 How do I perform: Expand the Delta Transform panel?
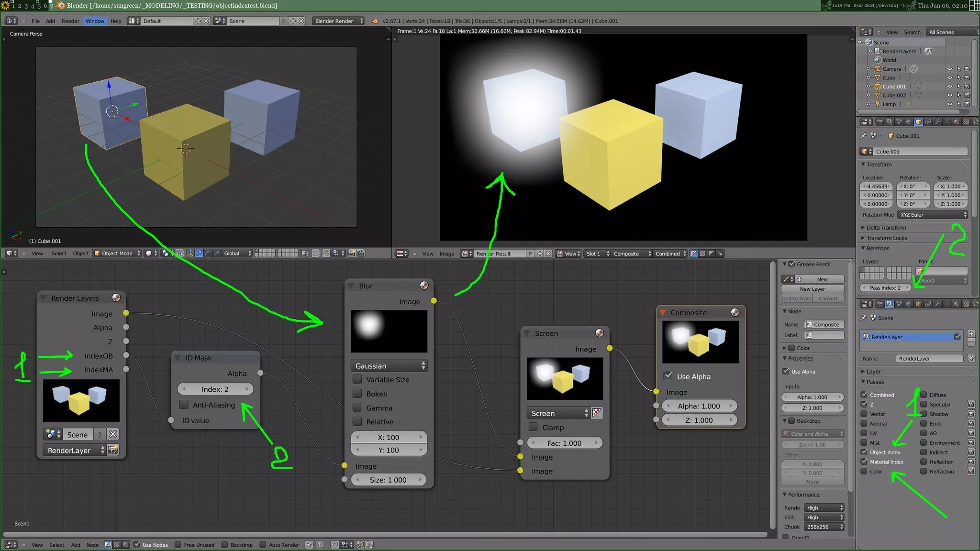(x=886, y=228)
